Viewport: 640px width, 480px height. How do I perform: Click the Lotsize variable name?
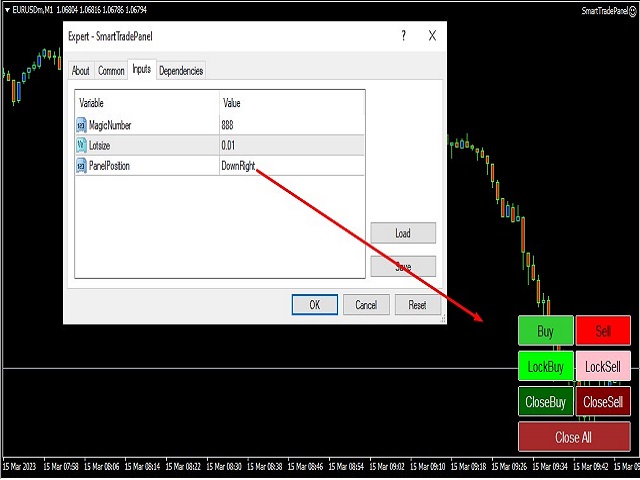[99, 145]
